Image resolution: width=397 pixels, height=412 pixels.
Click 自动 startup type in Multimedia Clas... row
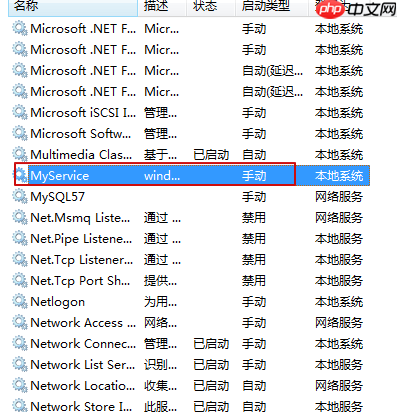(254, 155)
